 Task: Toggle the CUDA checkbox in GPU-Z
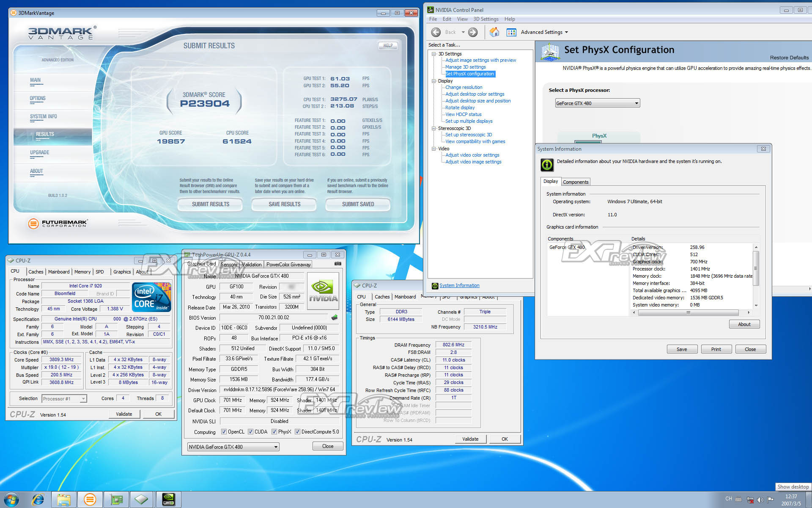coord(250,432)
